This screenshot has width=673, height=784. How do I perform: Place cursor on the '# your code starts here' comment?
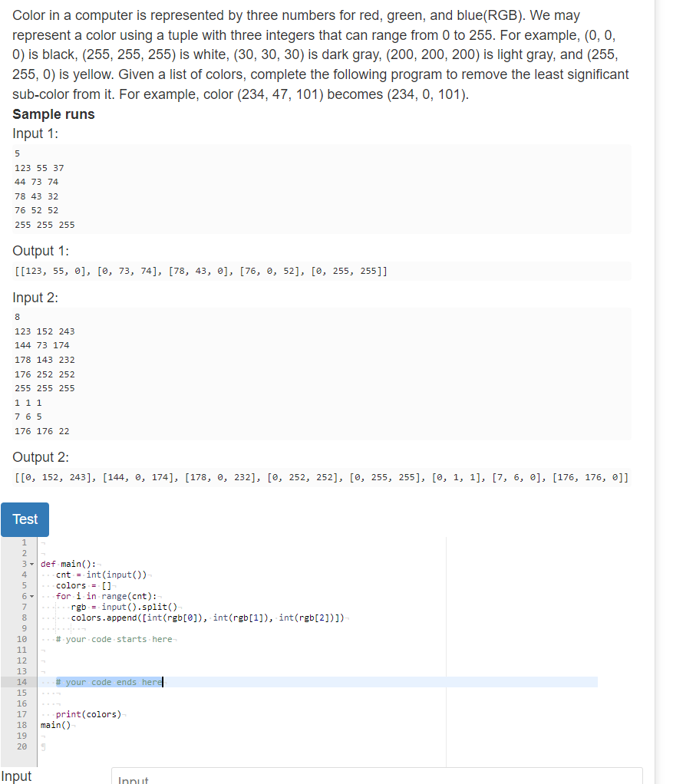point(115,639)
